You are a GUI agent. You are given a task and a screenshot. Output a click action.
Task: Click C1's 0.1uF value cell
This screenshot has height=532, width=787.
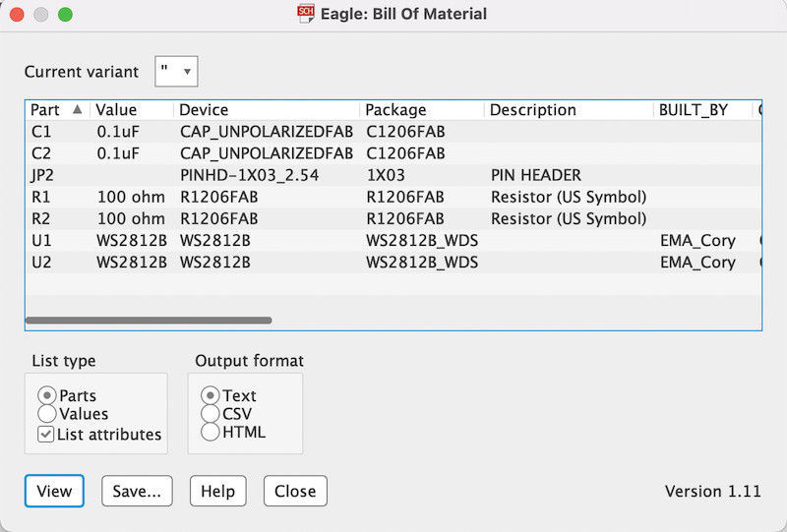[118, 132]
